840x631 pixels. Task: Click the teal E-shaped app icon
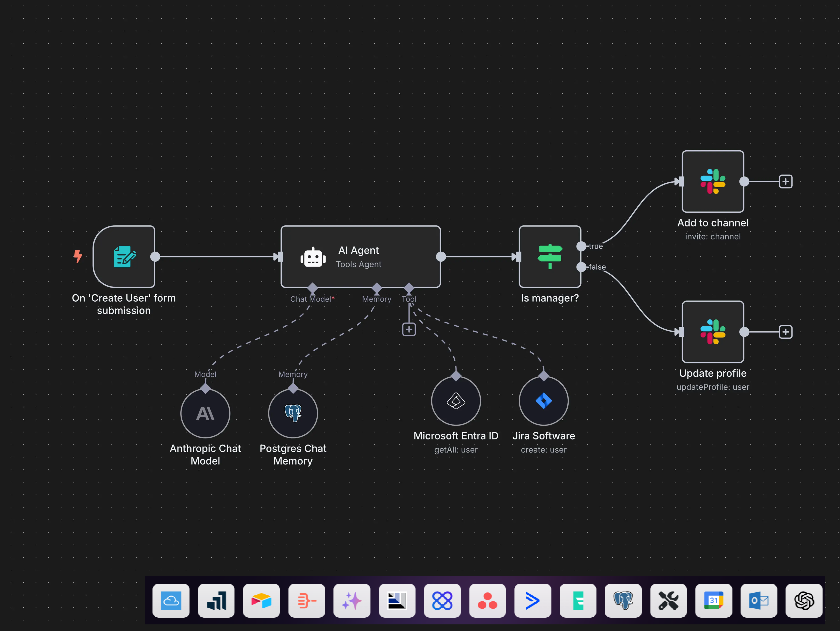click(578, 601)
